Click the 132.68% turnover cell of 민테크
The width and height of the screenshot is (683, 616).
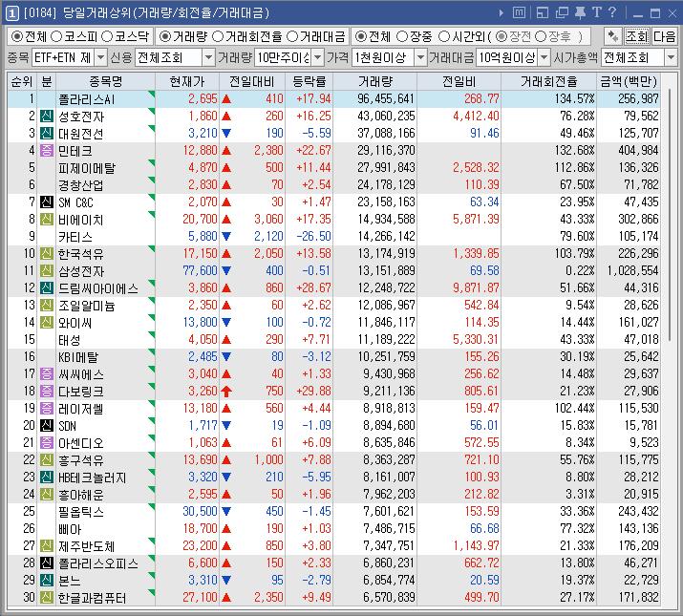coord(574,150)
